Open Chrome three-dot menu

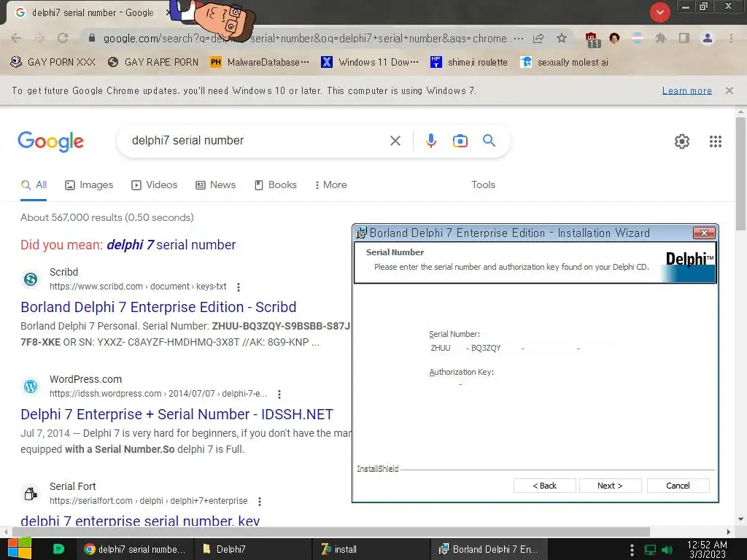(x=731, y=38)
